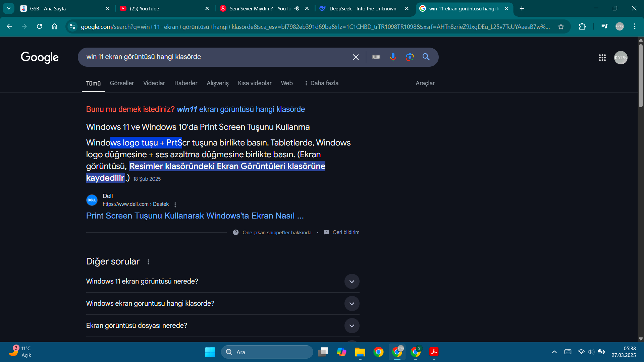Screen dimensions: 644x362
Task: Mute the Seni Sever Miydim tab audio
Action: click(297, 8)
